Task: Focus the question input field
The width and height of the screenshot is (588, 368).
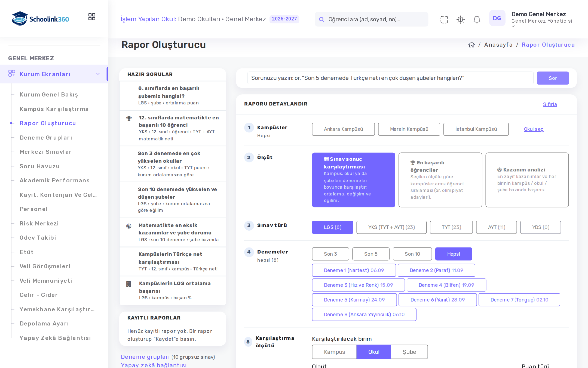Action: 390,78
